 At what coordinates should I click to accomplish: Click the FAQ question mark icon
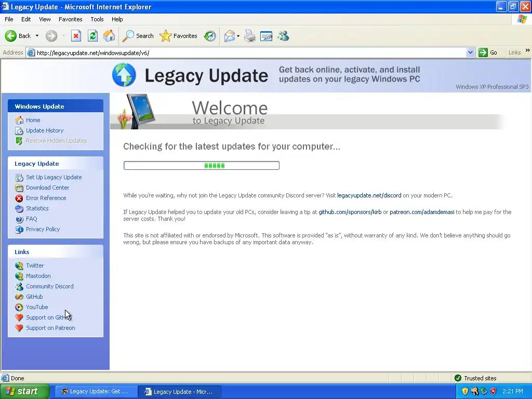tap(19, 219)
